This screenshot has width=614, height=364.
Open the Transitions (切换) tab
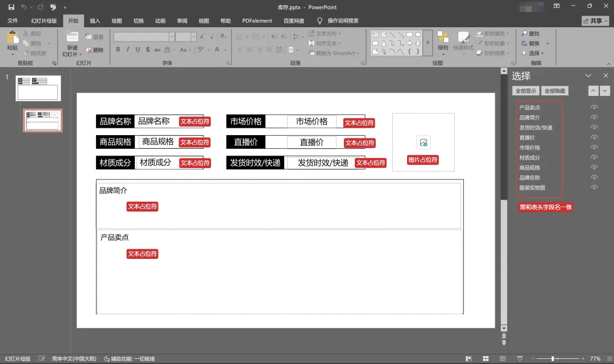click(139, 20)
